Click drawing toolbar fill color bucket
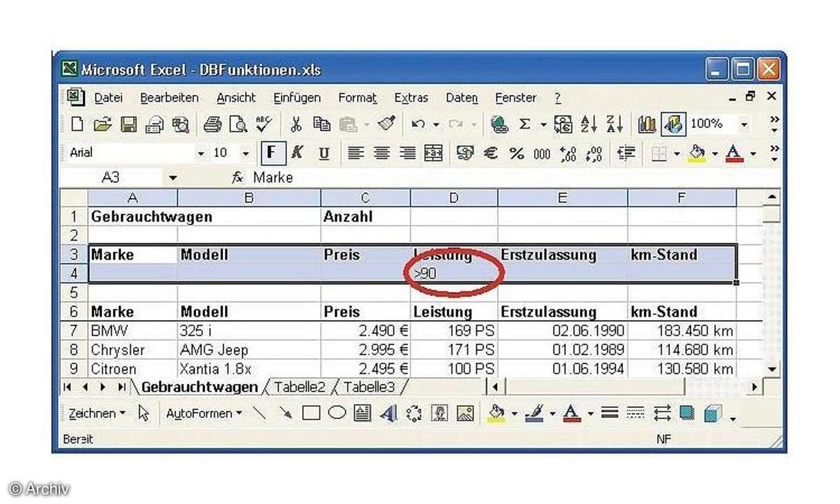The image size is (840, 504). [x=496, y=414]
